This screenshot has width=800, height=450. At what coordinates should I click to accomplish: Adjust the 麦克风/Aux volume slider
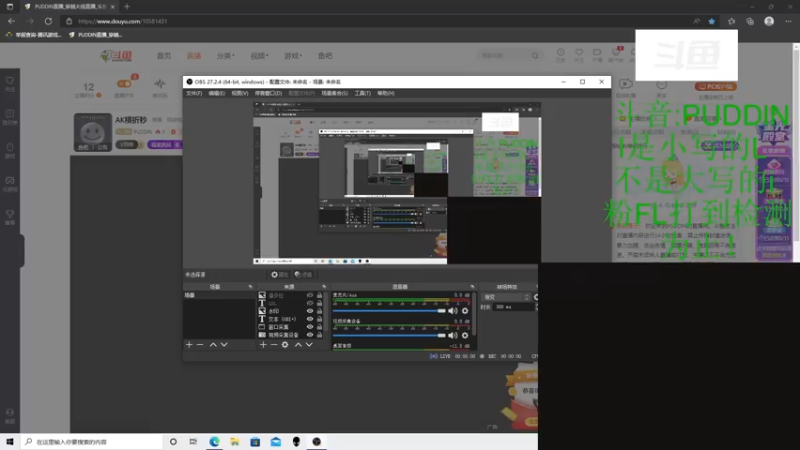(x=389, y=311)
